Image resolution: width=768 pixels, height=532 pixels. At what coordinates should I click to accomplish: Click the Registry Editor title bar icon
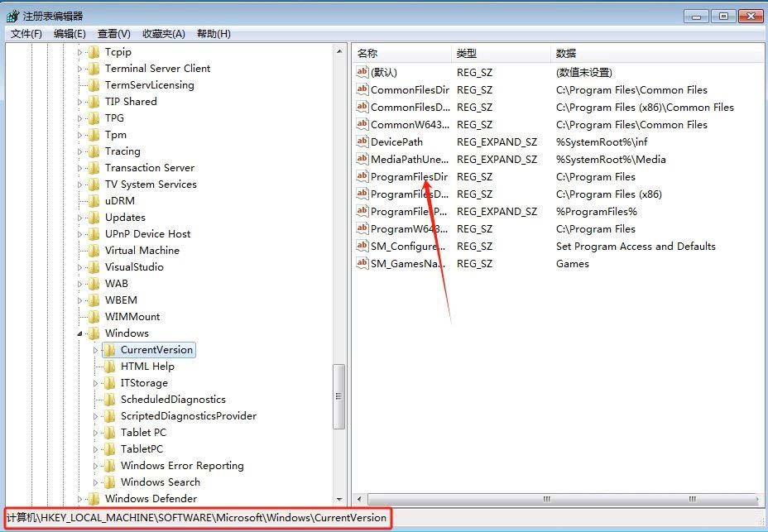coord(12,16)
